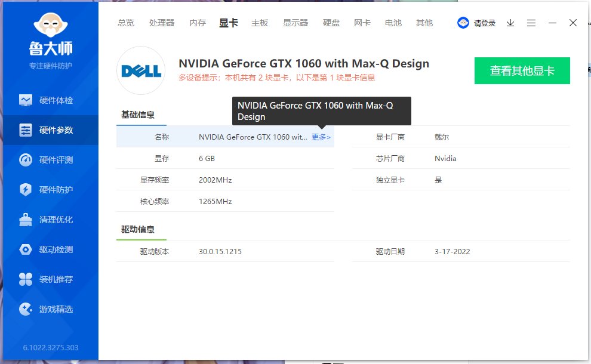Click the 独立显卡 value 是
The height and width of the screenshot is (364, 591).
(x=438, y=180)
